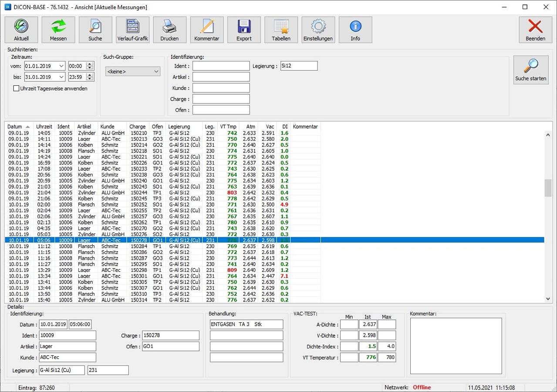Add a note via Kommentar icon
The width and height of the screenshot is (557, 392).
207,30
